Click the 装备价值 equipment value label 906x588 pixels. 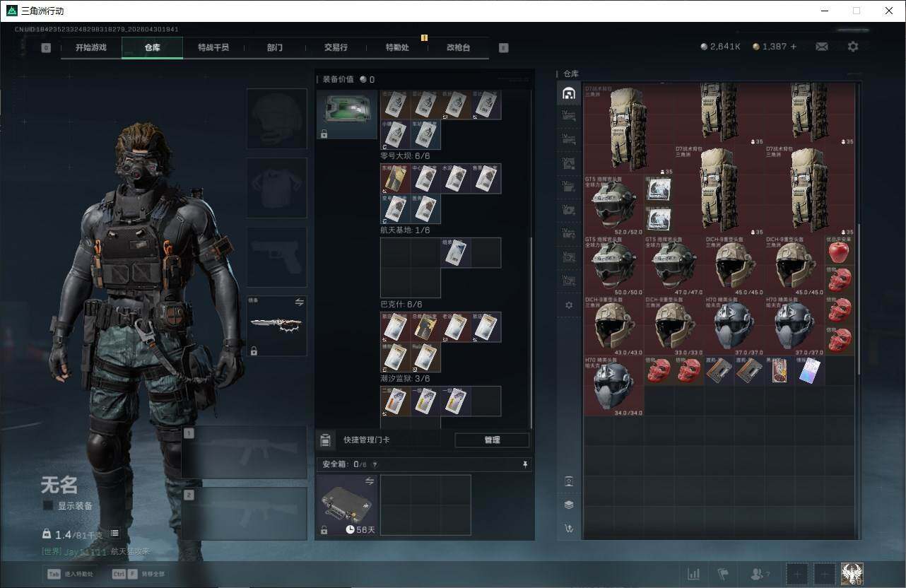point(338,80)
